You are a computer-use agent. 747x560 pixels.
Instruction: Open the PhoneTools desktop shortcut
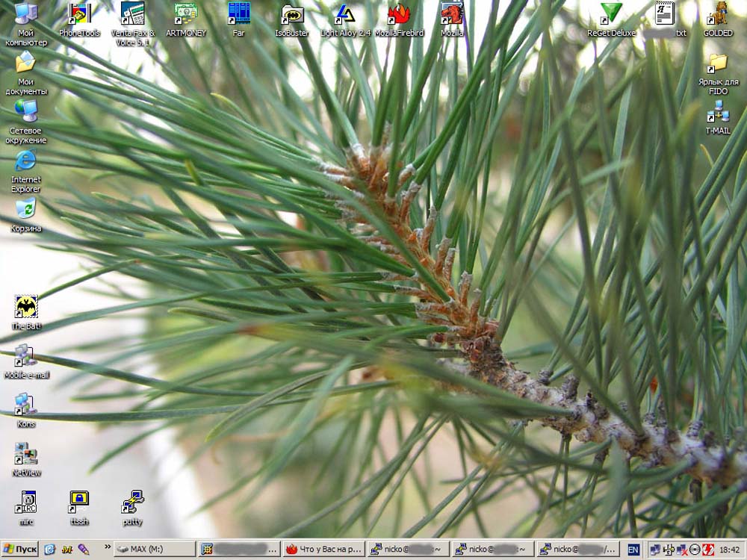(x=79, y=14)
